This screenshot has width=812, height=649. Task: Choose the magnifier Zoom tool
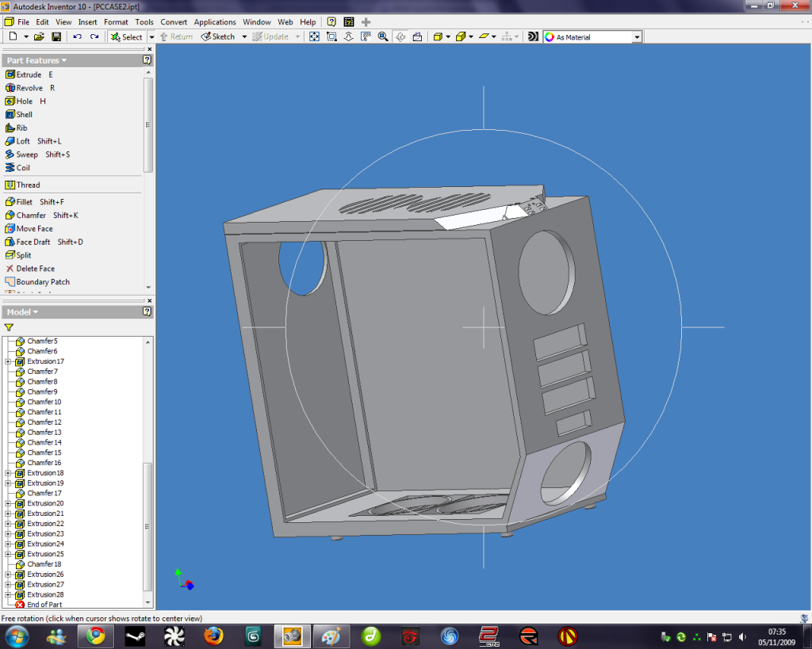(383, 36)
